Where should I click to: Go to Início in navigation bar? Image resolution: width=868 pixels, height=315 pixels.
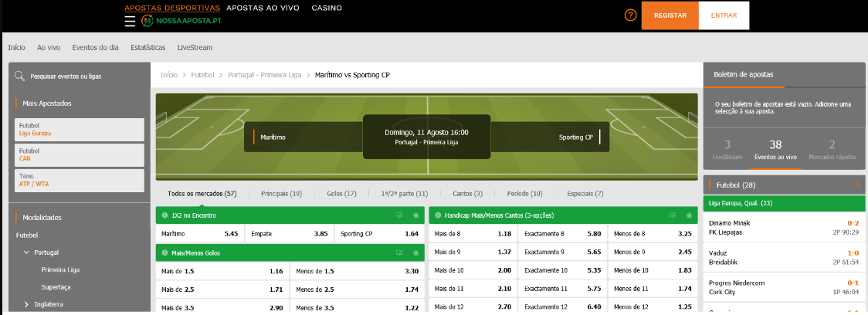[x=17, y=48]
